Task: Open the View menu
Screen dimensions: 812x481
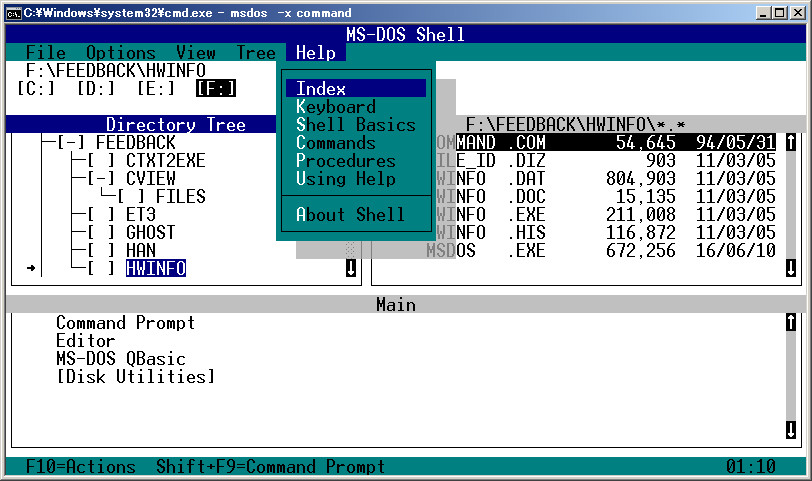Action: point(196,52)
